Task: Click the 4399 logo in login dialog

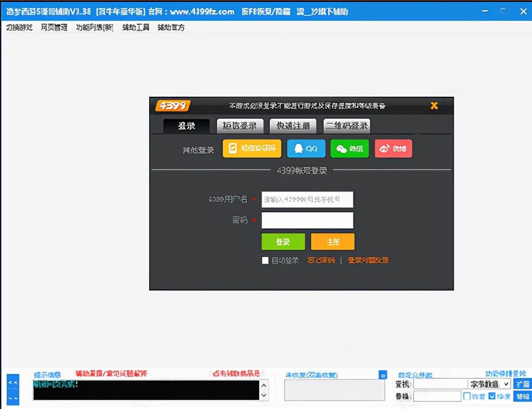Action: (x=172, y=106)
